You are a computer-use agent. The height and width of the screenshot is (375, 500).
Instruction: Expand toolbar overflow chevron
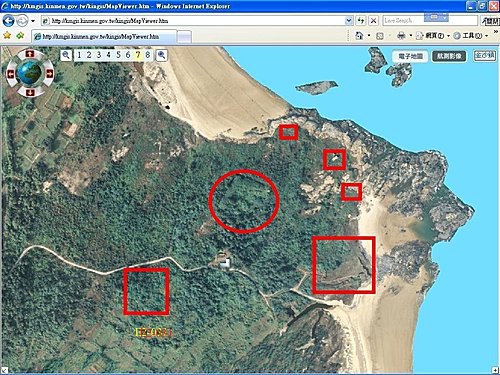495,32
